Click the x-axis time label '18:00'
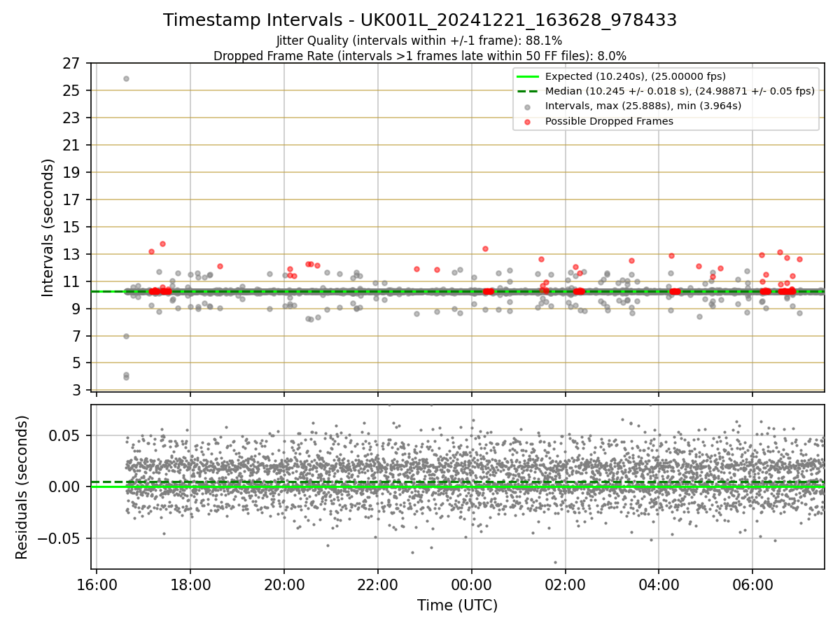Image resolution: width=840 pixels, height=630 pixels. click(190, 584)
